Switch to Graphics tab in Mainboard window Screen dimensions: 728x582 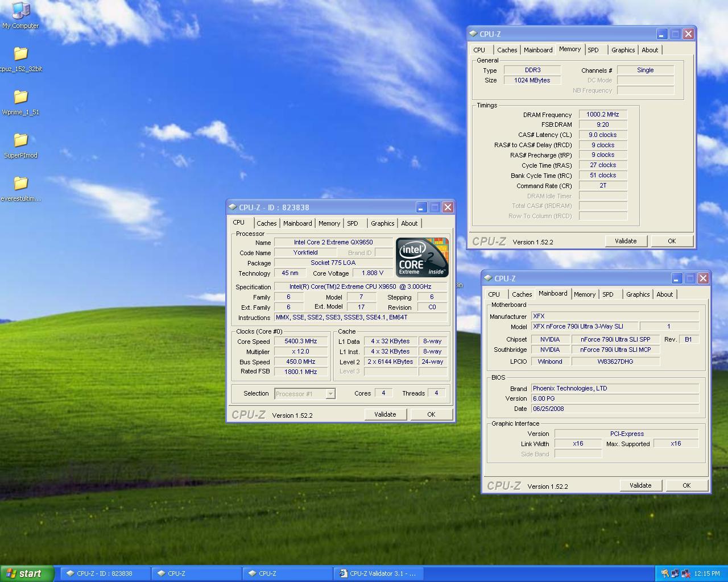pyautogui.click(x=638, y=294)
